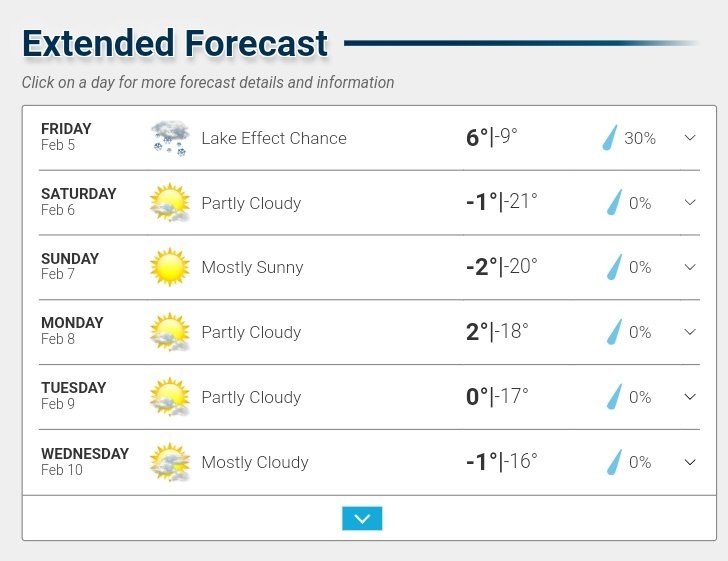The width and height of the screenshot is (728, 561).
Task: Click Sunday's sunny weather icon
Action: (x=170, y=267)
